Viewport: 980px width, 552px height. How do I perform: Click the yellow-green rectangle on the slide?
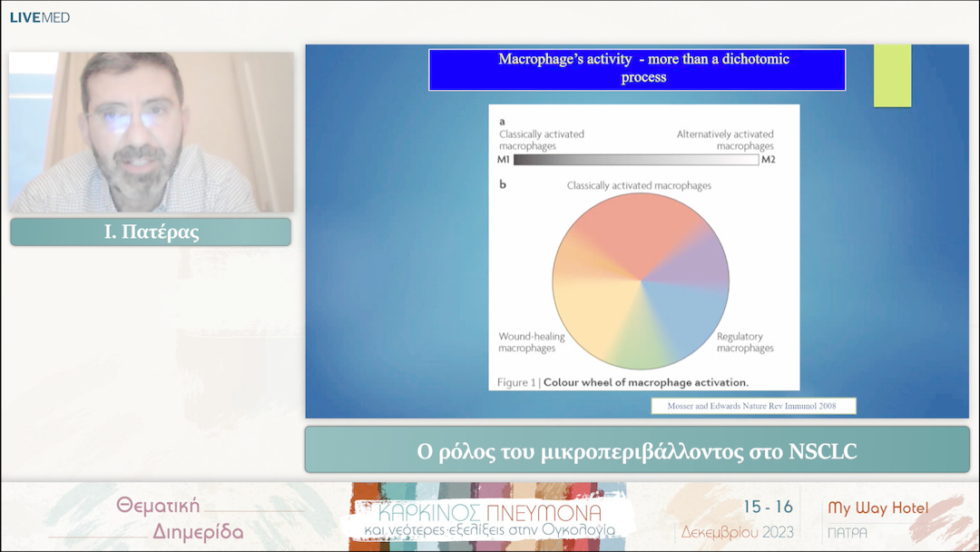[x=892, y=75]
